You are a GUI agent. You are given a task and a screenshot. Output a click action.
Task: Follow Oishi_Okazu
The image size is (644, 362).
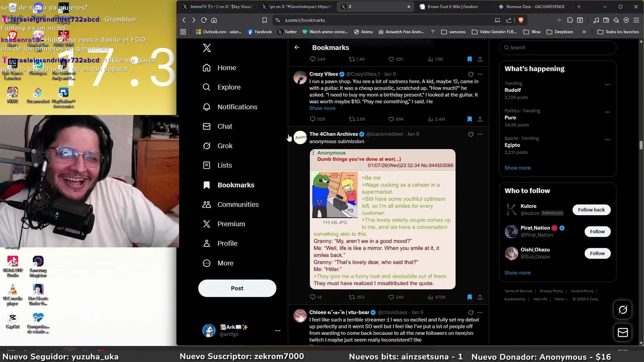(597, 253)
